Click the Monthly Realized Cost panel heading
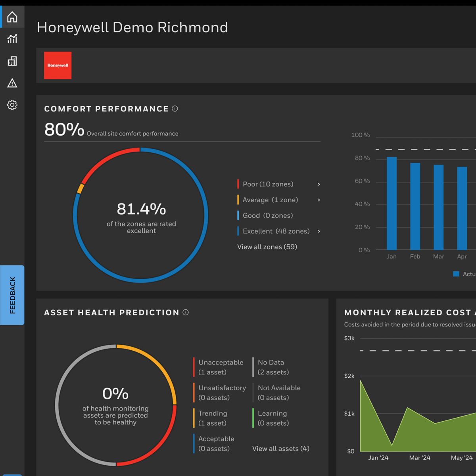476x476 pixels. [410, 313]
